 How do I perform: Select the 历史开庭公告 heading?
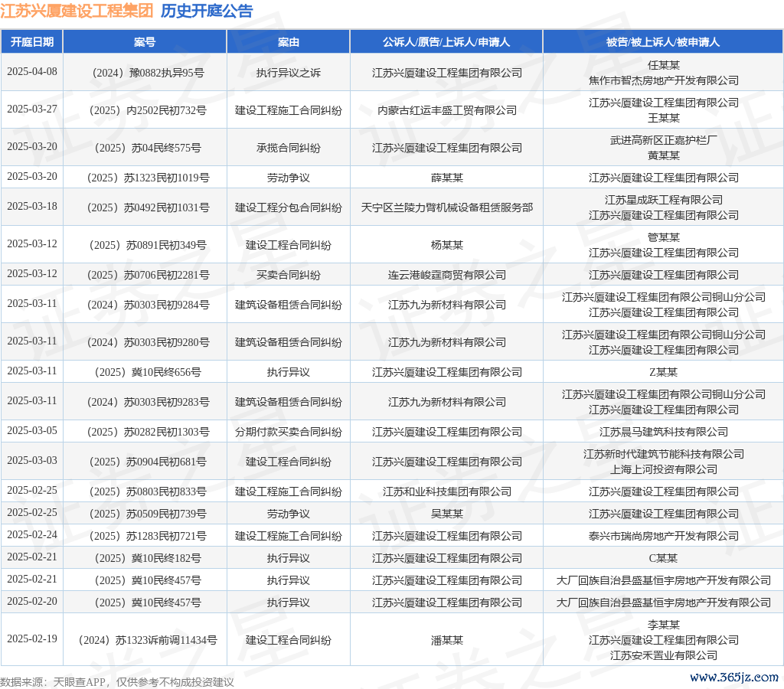click(x=207, y=11)
